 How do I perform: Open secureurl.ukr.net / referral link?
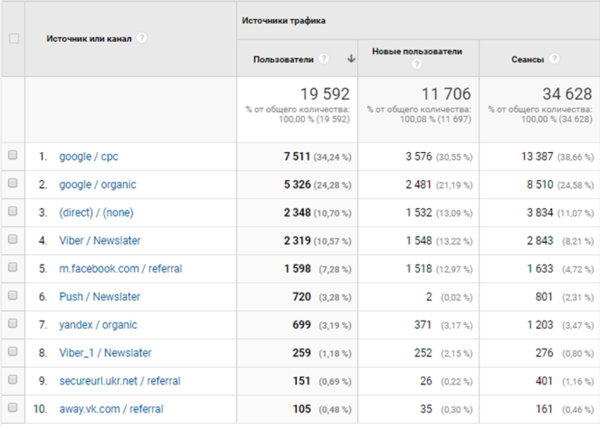point(120,381)
